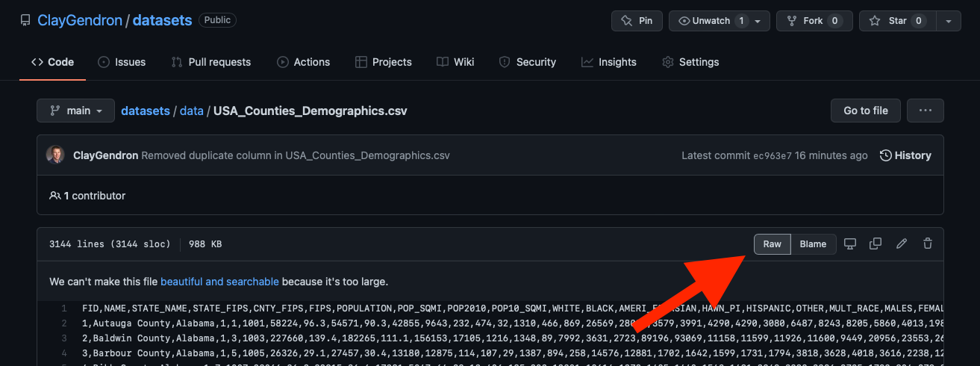The image size is (980, 366).
Task: Open the Pull requests tab
Action: point(210,62)
